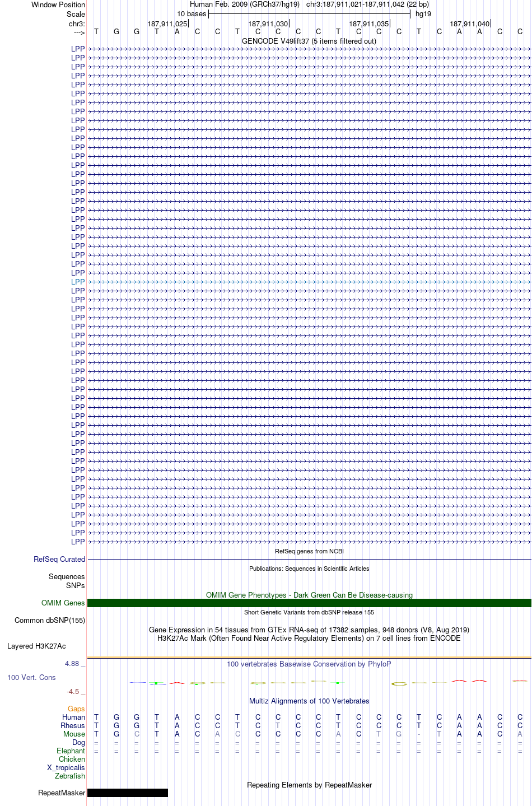Click the ---> sequence direction arrow
The height and width of the screenshot is (806, 532).
[x=79, y=32]
